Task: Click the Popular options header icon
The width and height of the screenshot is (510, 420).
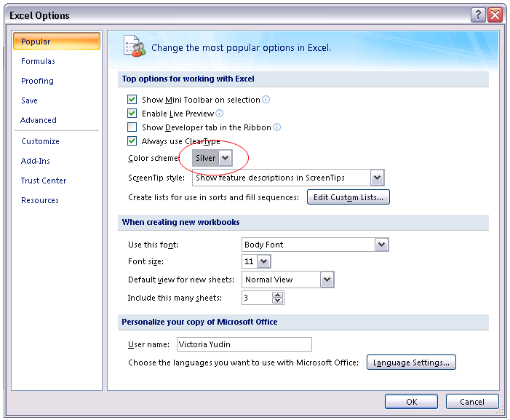Action: point(134,47)
